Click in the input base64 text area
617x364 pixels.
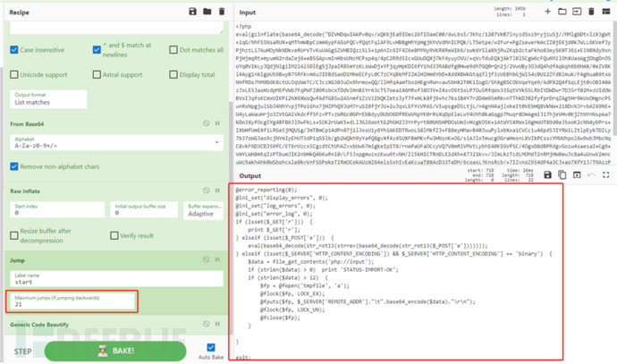click(x=423, y=95)
